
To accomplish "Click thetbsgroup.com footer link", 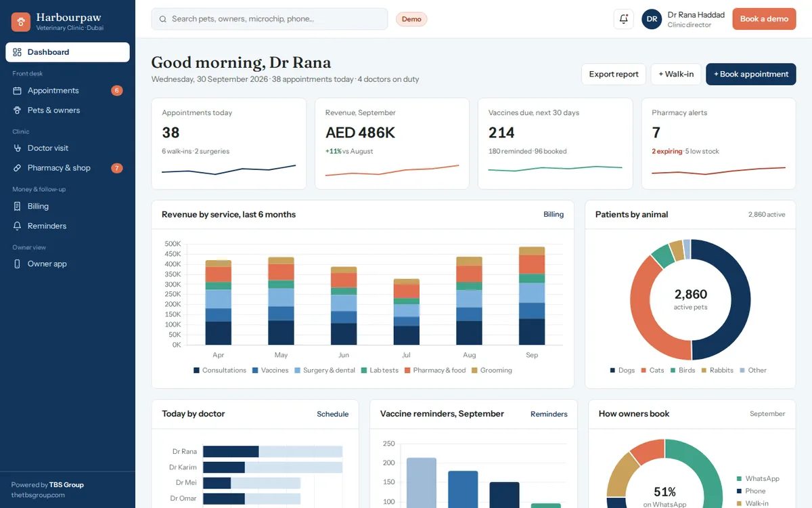I will [x=38, y=495].
